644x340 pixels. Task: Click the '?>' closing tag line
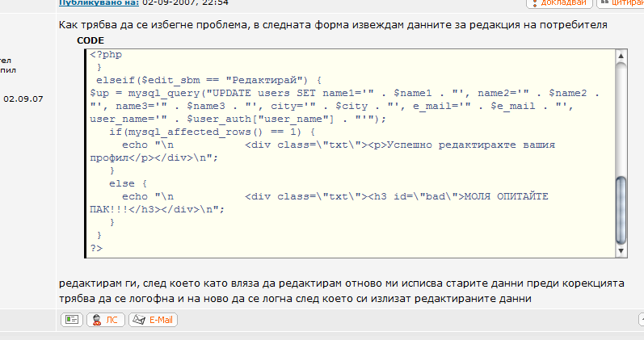[x=96, y=249]
